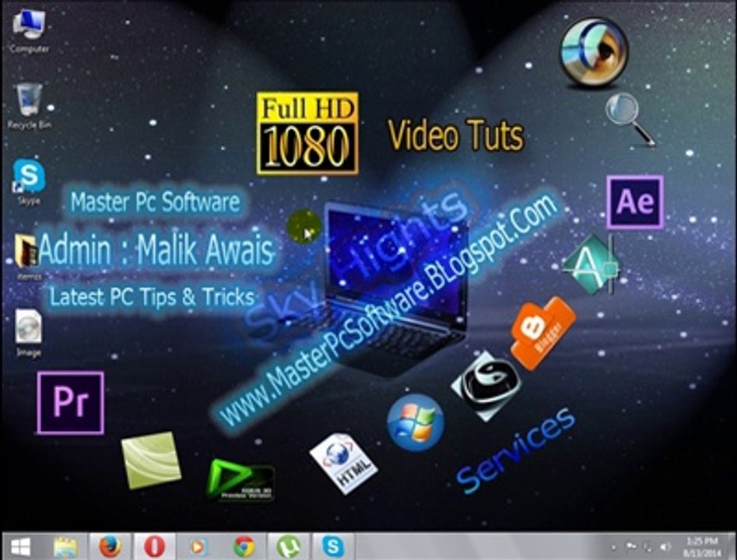Open the Action Center flag icon
Image resolution: width=737 pixels, height=560 pixels.
click(631, 547)
